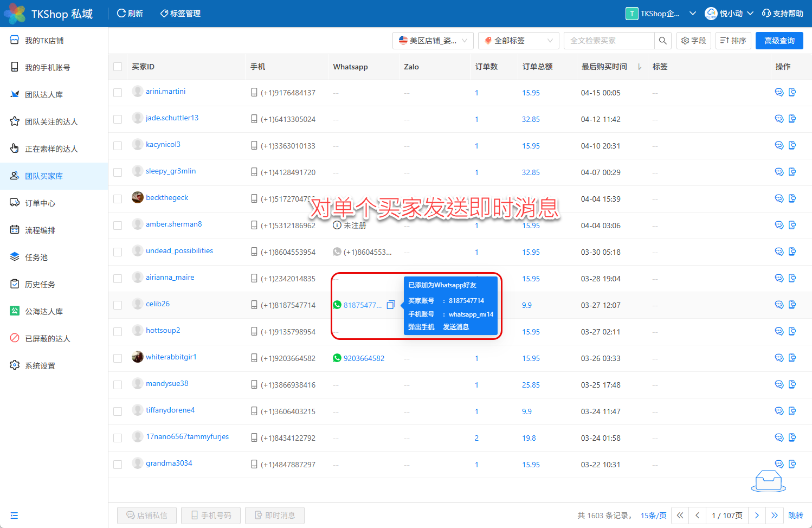
Task: Open 我的手机账号 in sidebar
Action: 54,68
